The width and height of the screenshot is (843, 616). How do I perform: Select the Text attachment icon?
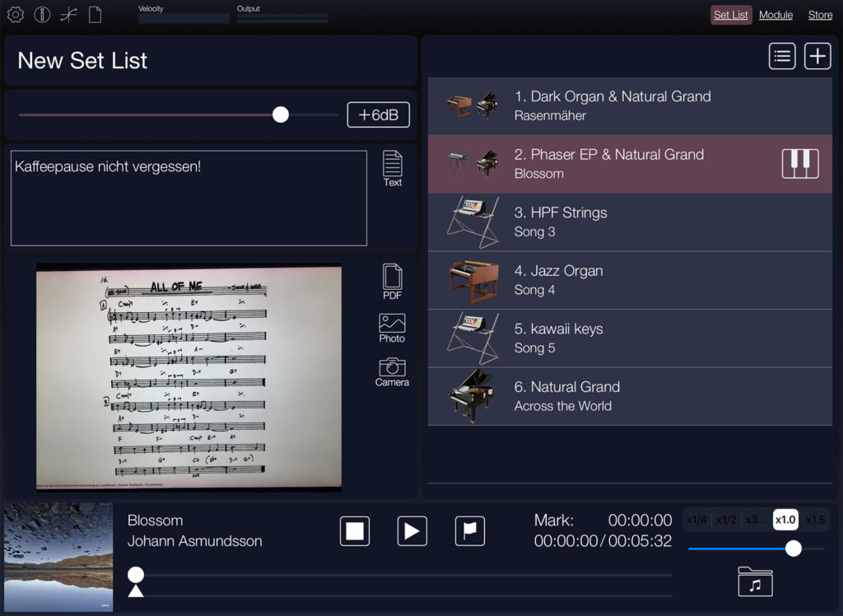pos(392,166)
